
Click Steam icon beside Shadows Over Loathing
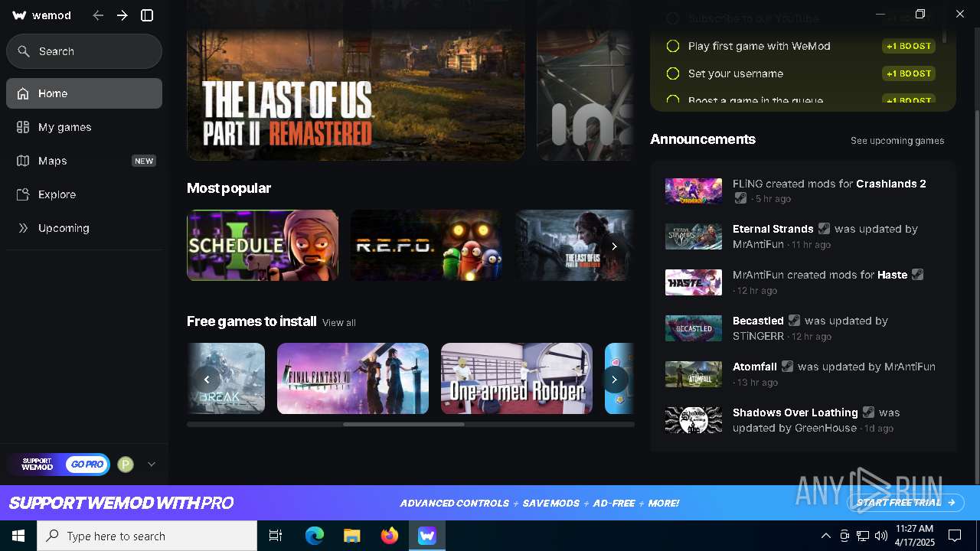(x=868, y=412)
